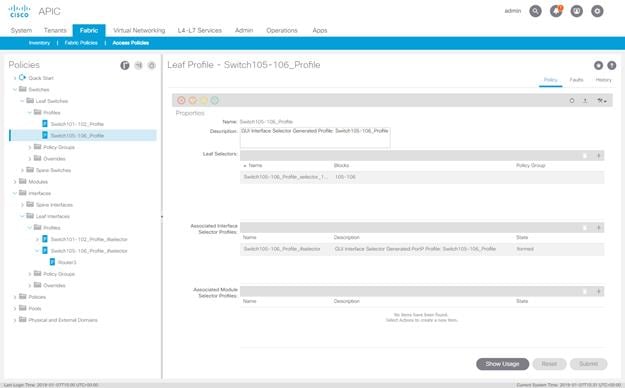Switch to the Faults tab
625x388 pixels.
576,80
